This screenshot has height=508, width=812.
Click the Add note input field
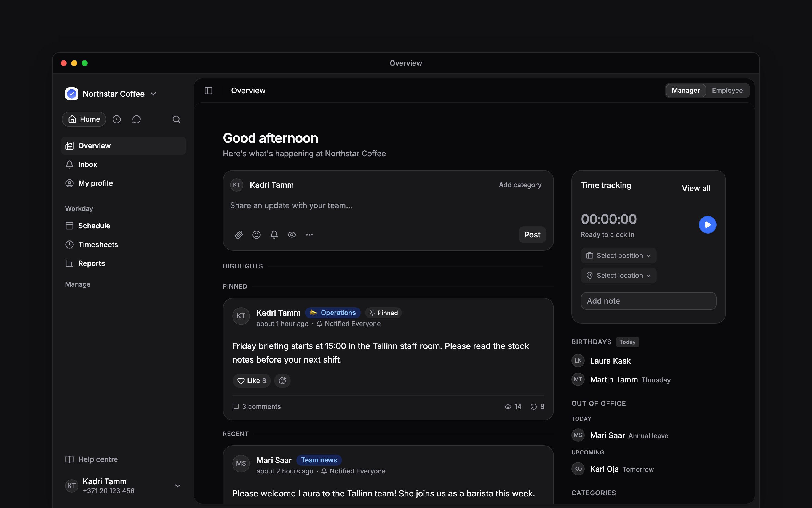[648, 301]
